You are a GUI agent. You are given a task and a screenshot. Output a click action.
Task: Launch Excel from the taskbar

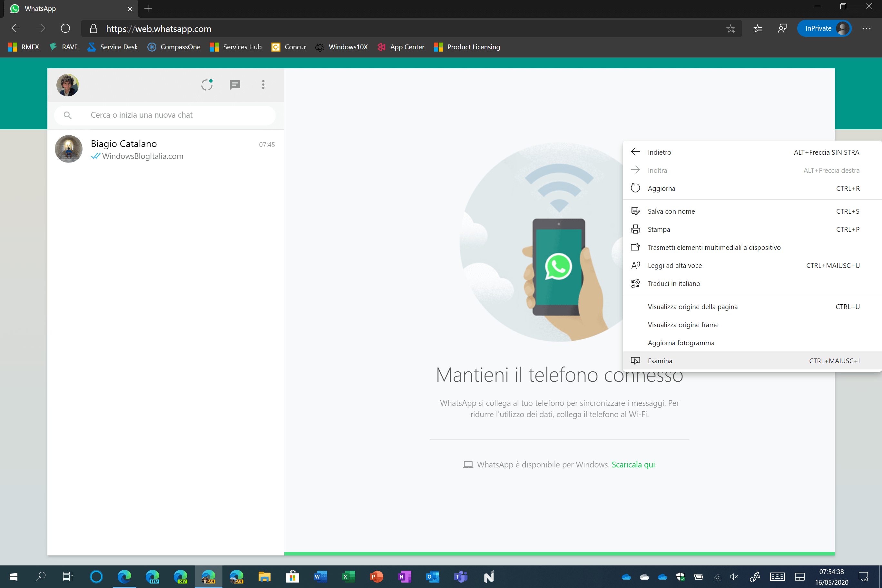click(x=349, y=577)
